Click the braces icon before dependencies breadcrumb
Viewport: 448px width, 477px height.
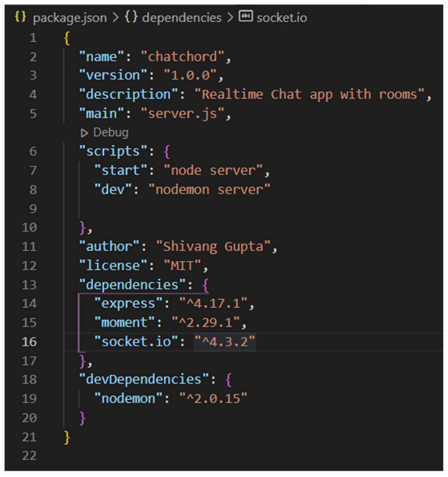pos(131,17)
